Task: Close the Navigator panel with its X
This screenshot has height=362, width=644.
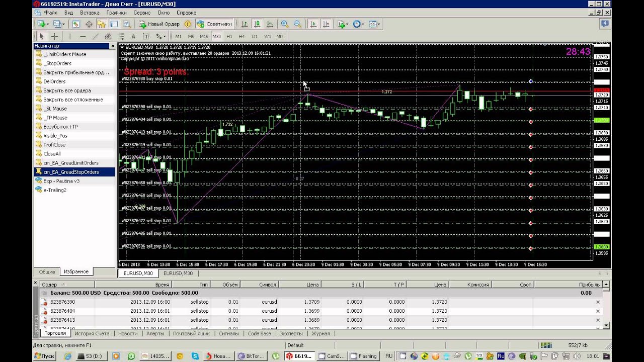Action: pos(113,46)
